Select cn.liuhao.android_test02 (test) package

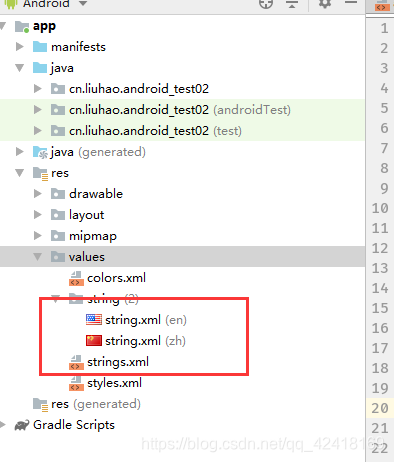[155, 131]
